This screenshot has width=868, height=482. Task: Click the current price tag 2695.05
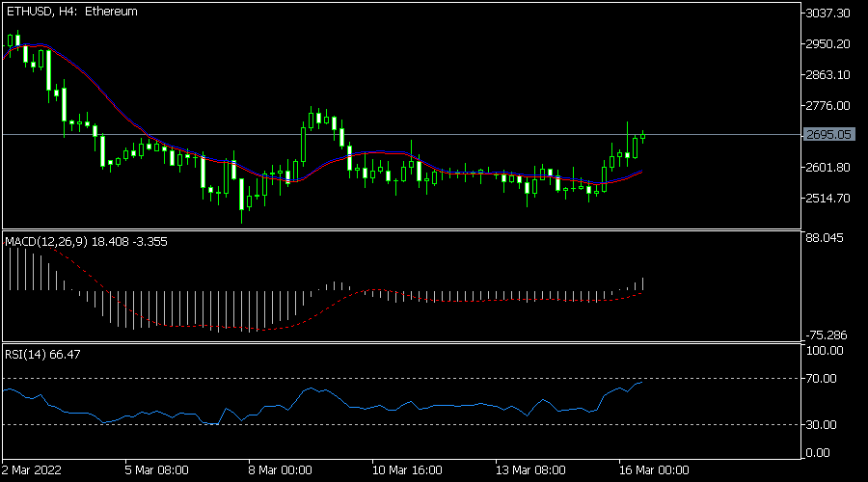pyautogui.click(x=828, y=134)
